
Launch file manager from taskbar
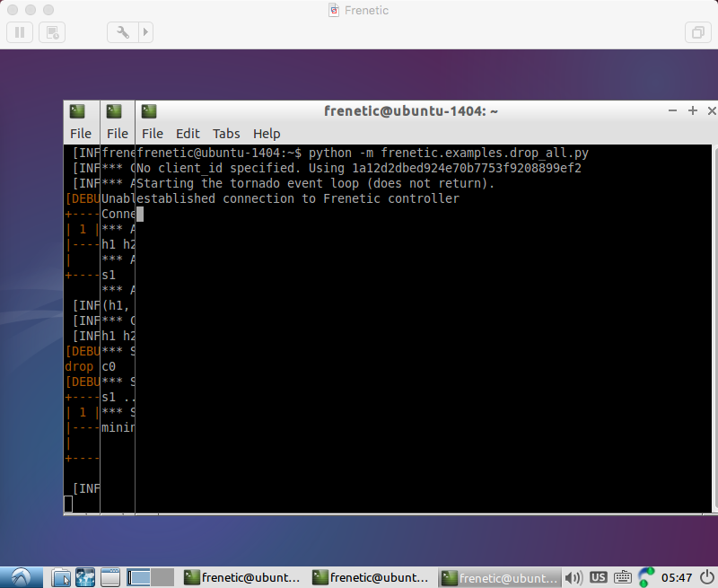60,577
